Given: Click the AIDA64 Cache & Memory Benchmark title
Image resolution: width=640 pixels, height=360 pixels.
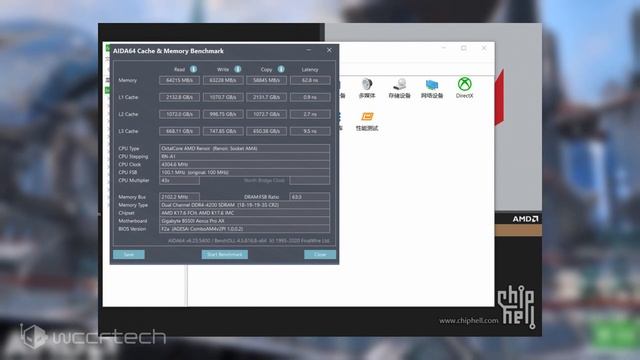Looking at the screenshot, I should click(168, 51).
